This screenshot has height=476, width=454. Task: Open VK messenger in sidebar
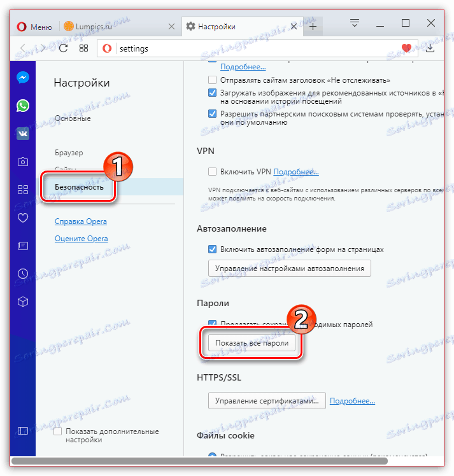[23, 134]
